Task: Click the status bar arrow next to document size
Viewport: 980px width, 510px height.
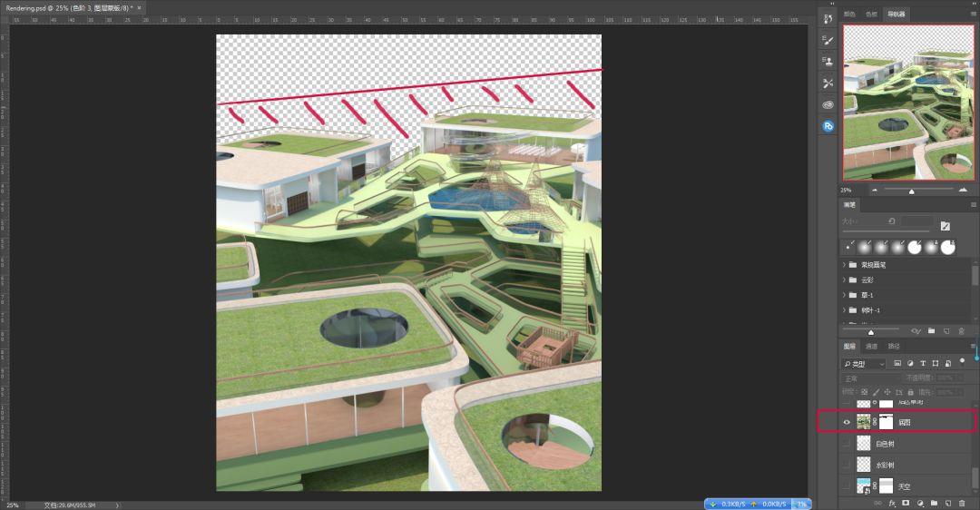Action: point(117,505)
